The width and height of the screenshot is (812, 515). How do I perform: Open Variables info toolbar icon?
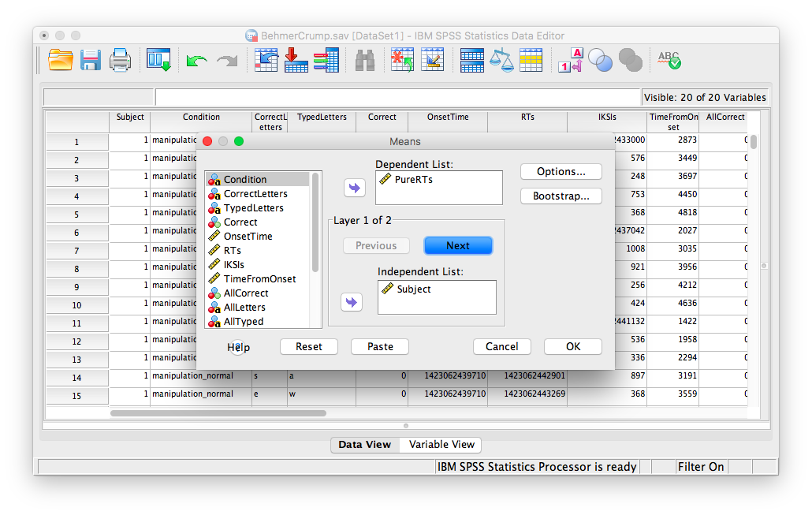326,60
